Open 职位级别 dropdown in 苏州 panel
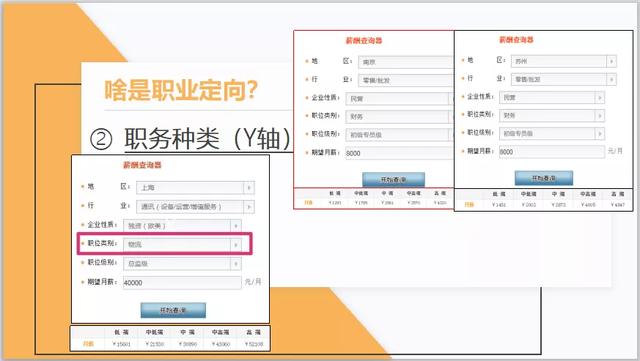 [551, 134]
